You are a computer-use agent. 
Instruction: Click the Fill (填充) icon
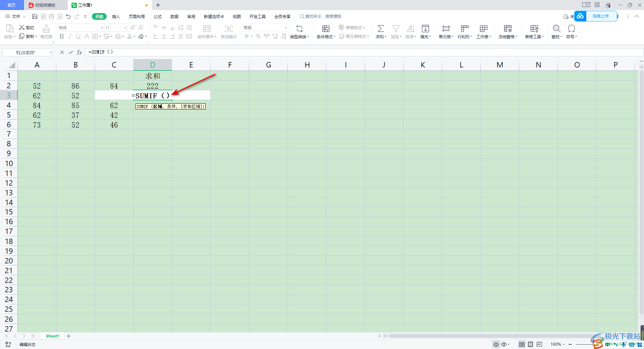pos(425,29)
